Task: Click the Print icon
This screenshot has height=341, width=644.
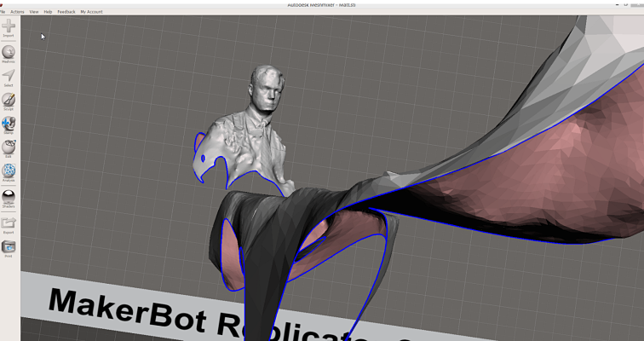Action: pos(9,246)
